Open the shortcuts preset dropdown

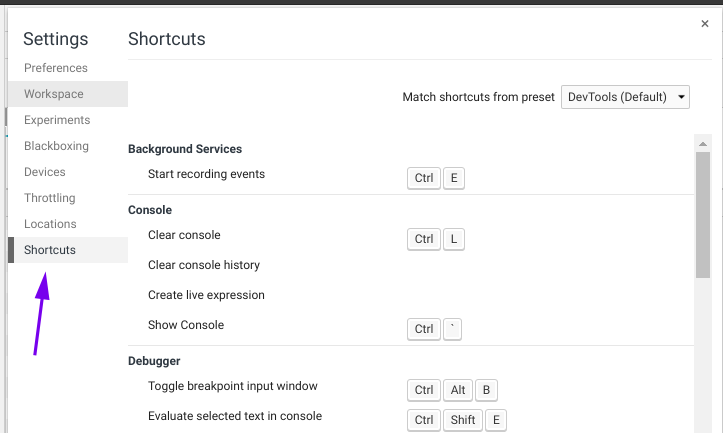[x=625, y=97]
